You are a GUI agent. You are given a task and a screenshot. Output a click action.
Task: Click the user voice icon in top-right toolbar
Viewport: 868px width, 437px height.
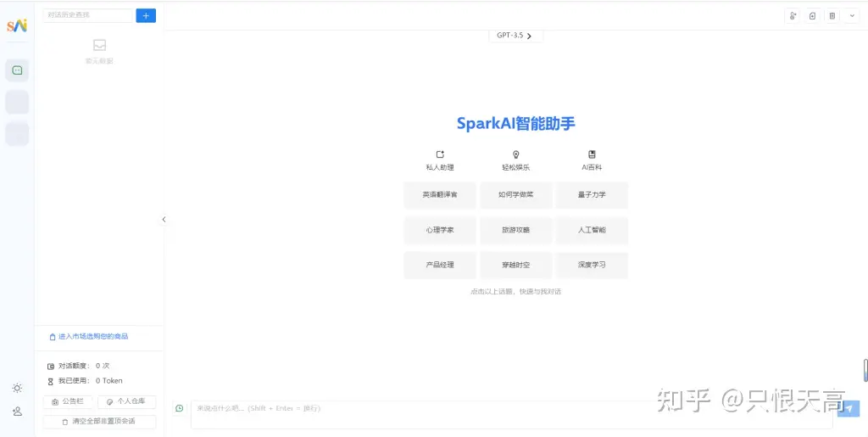click(793, 16)
